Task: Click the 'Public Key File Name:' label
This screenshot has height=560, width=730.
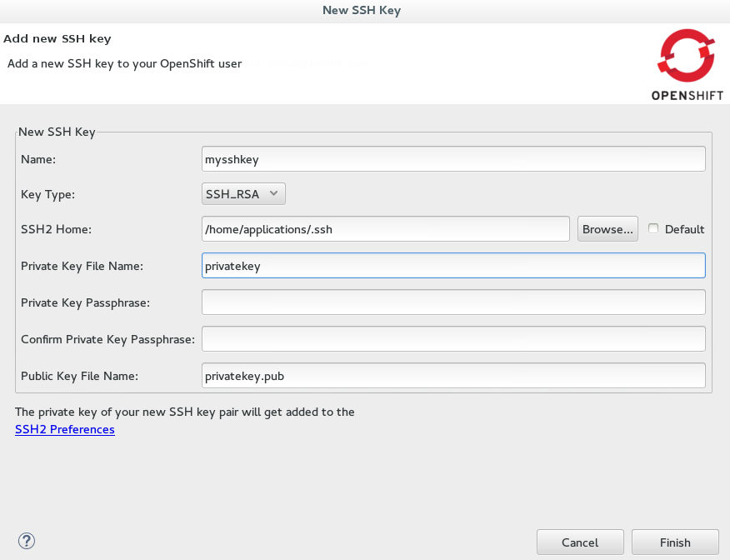Action: (x=80, y=376)
